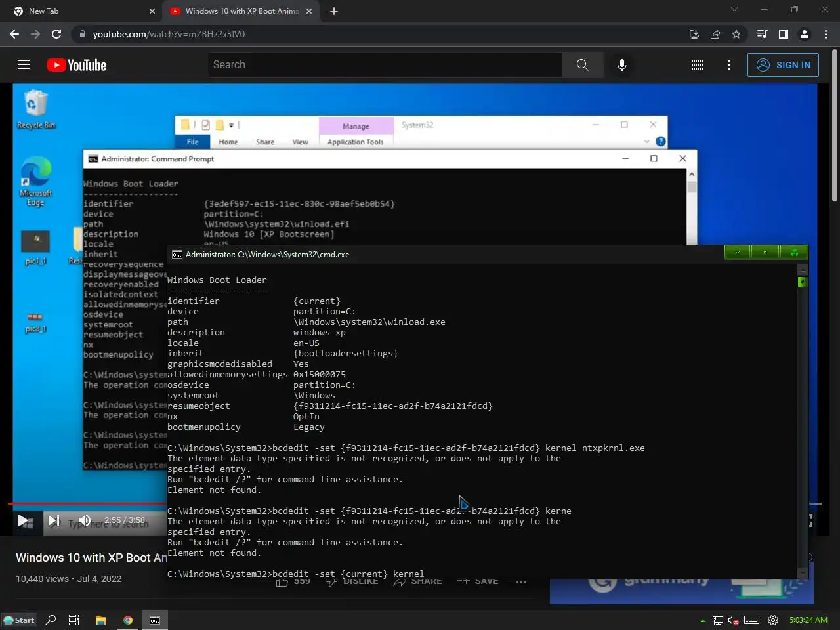This screenshot has width=840, height=630.
Task: Close the Windows 10 with XP Boot tab
Action: point(310,11)
